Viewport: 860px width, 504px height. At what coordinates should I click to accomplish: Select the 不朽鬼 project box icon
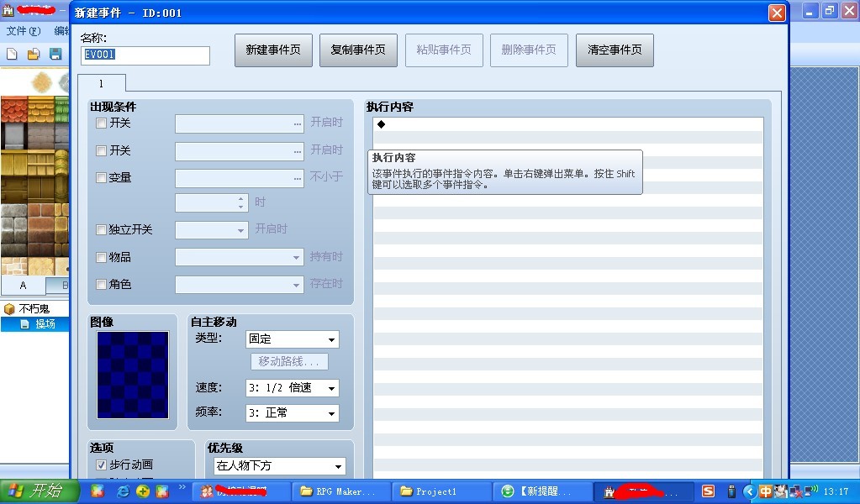(9, 309)
